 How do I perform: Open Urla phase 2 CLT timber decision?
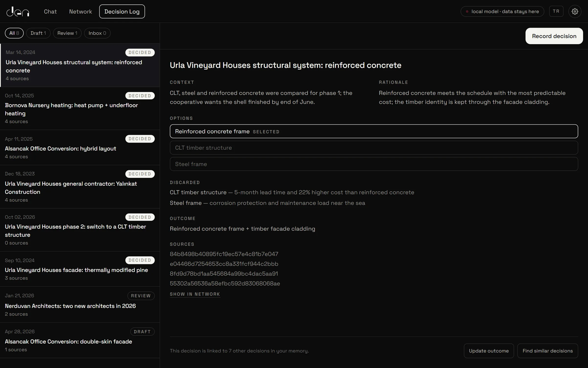point(80,230)
